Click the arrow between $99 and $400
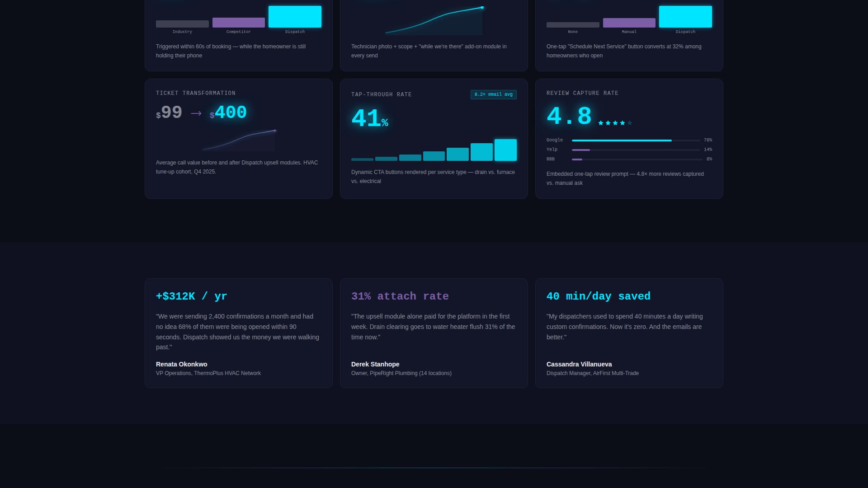 [x=195, y=113]
